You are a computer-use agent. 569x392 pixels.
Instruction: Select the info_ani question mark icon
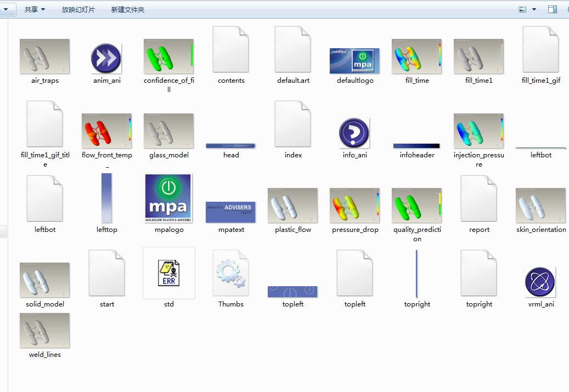point(354,133)
